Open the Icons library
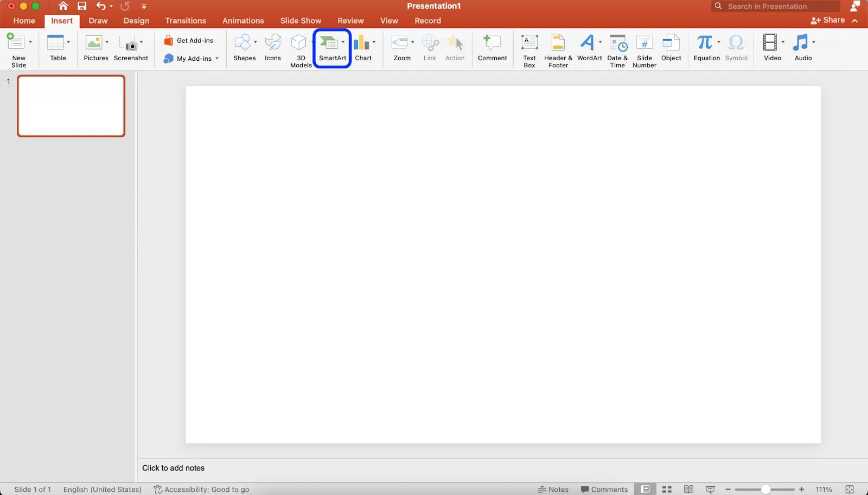This screenshot has height=495, width=868. tap(273, 48)
